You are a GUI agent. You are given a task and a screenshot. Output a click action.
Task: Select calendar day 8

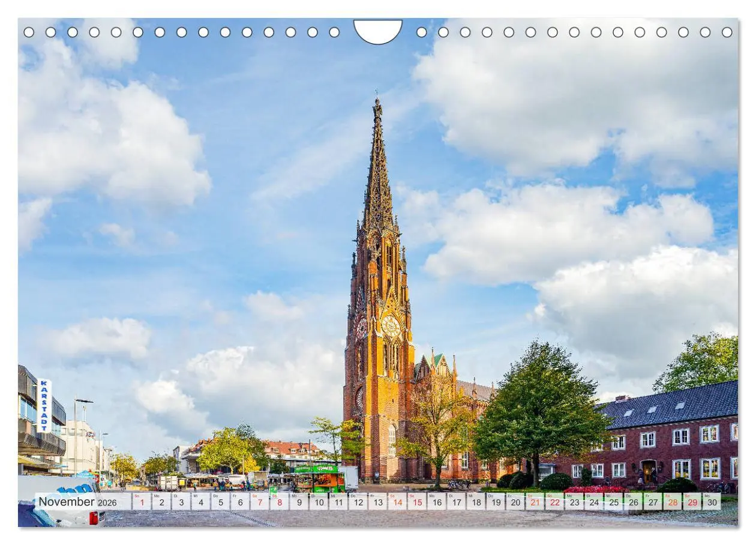point(280,502)
